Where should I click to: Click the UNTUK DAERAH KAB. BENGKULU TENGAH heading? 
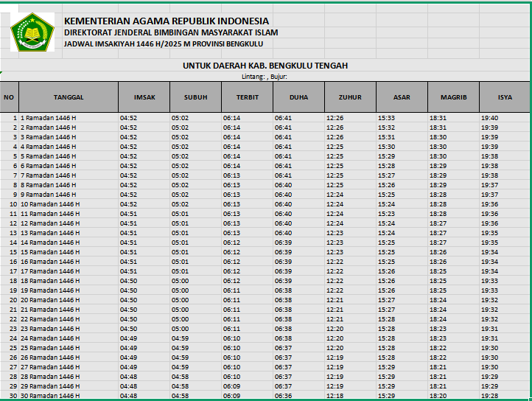click(265, 66)
